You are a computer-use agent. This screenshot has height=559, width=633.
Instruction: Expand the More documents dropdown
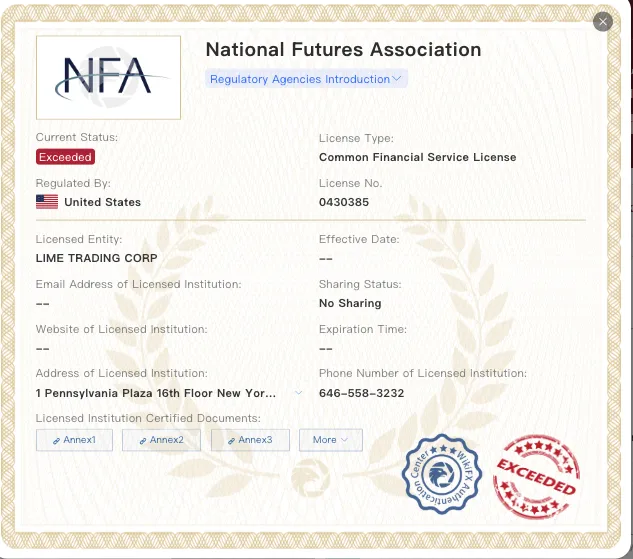point(331,440)
